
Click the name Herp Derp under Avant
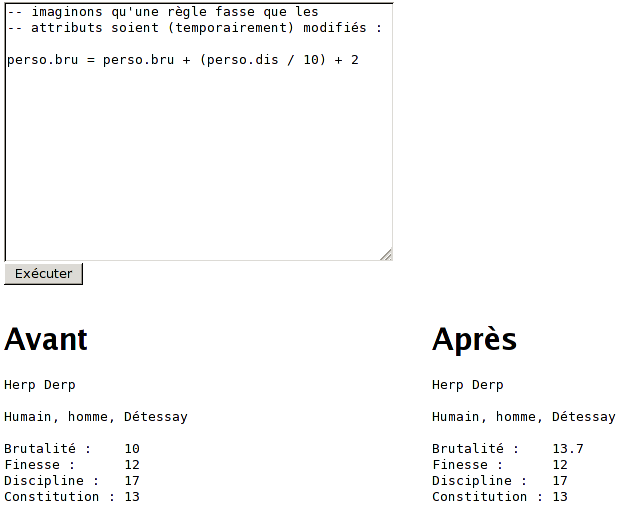pos(40,385)
